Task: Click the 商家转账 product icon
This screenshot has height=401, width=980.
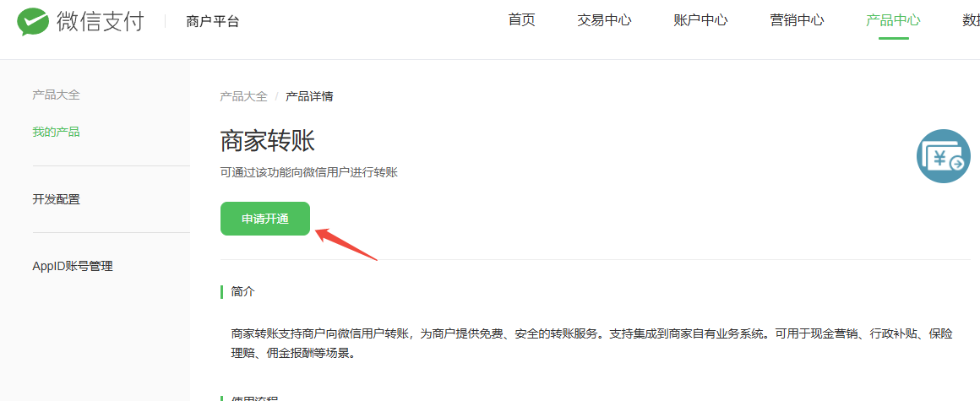Action: pyautogui.click(x=944, y=156)
